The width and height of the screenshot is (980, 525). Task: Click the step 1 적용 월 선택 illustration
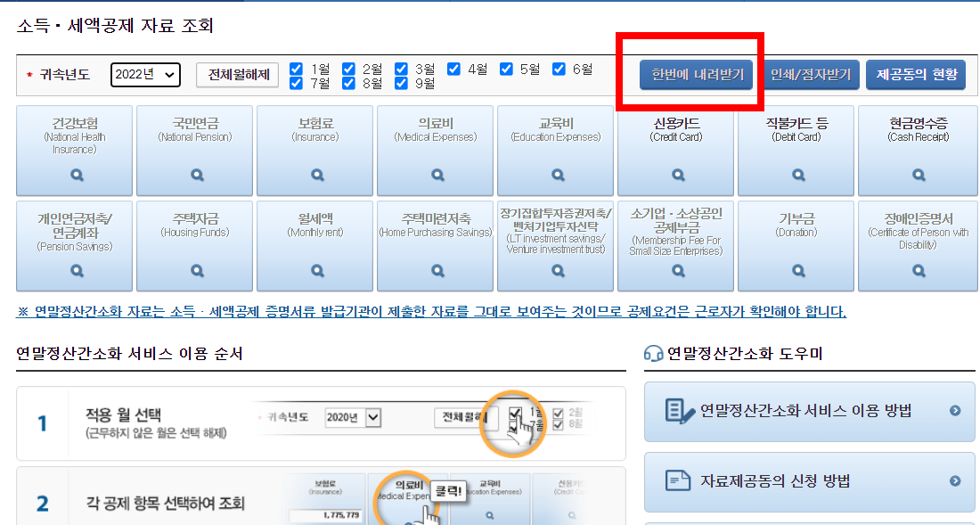pos(425,422)
